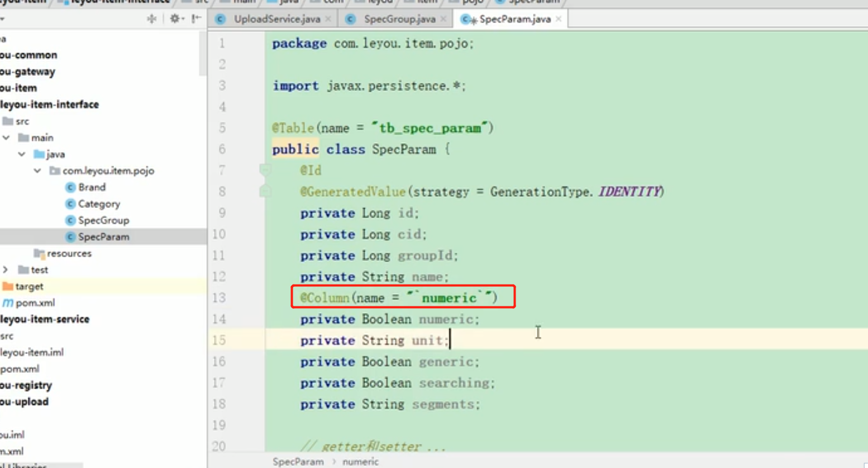Image resolution: width=868 pixels, height=468 pixels.
Task: Click 'private String unit;' declaration
Action: point(374,341)
